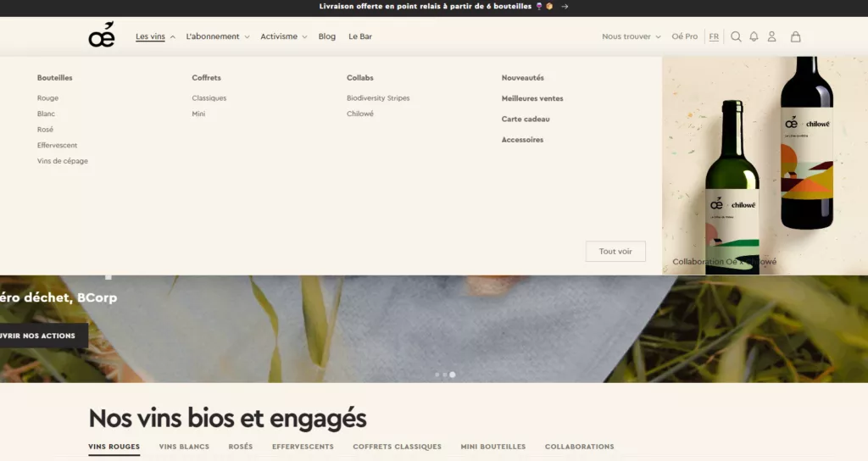
Task: Open Vins de cépage link
Action: [x=63, y=161]
